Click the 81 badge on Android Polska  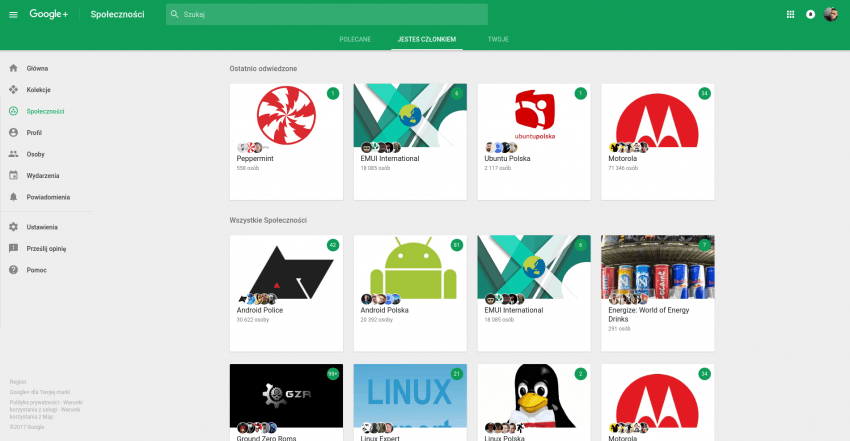456,245
